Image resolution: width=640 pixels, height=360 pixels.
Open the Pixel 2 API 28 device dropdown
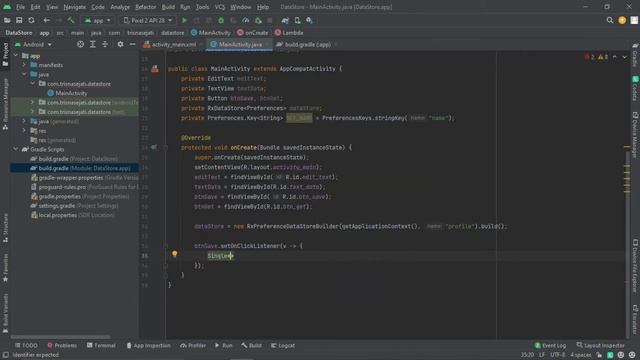click(148, 20)
